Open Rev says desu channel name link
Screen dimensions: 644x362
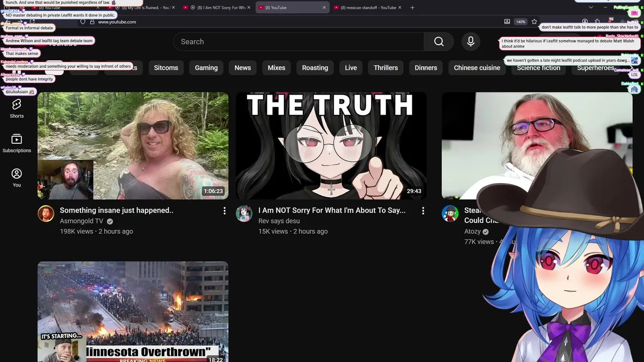tap(279, 221)
